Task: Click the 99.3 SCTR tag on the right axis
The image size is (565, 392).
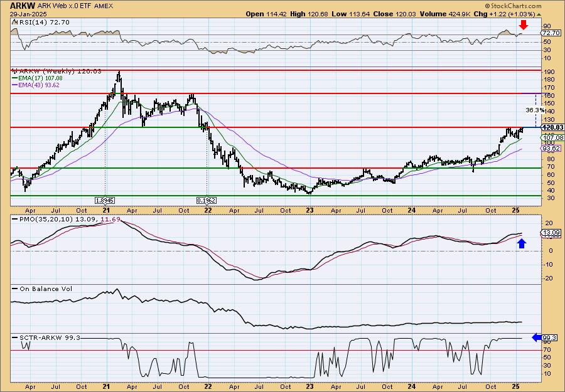Action: 551,337
